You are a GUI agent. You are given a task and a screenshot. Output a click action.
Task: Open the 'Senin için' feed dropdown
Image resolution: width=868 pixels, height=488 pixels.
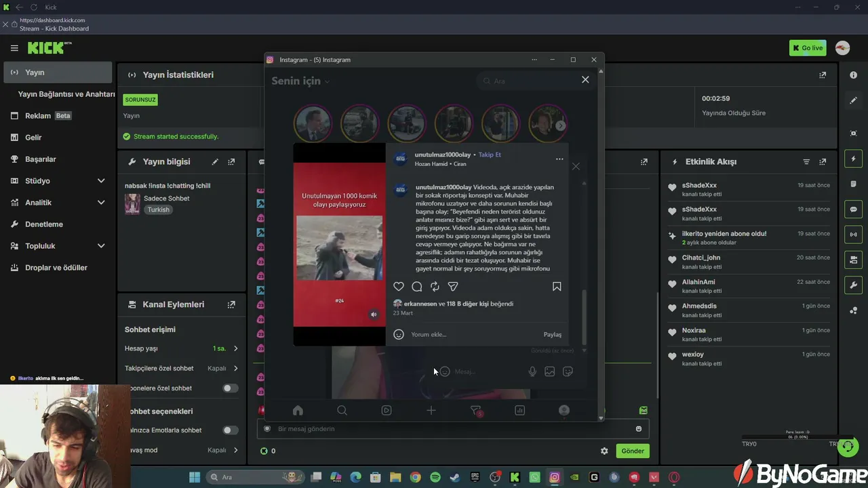[x=300, y=81]
